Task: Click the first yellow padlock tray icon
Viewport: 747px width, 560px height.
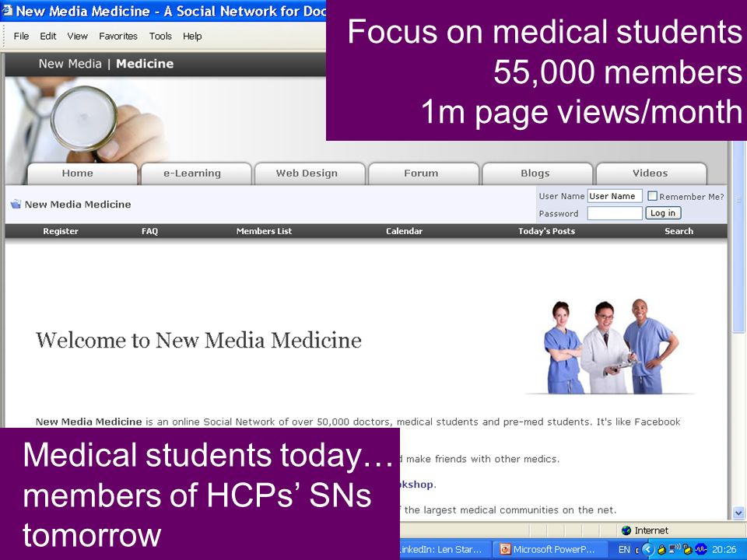Action: (x=661, y=550)
